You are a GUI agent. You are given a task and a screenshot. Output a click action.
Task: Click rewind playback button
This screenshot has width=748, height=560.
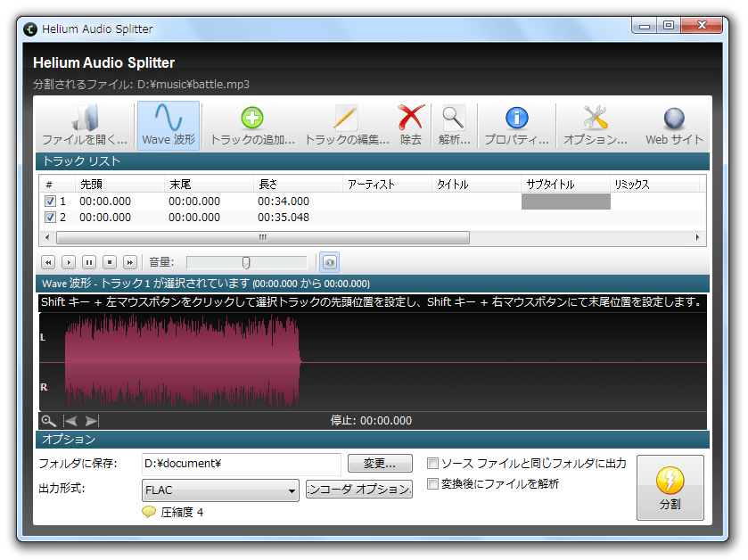tap(48, 262)
